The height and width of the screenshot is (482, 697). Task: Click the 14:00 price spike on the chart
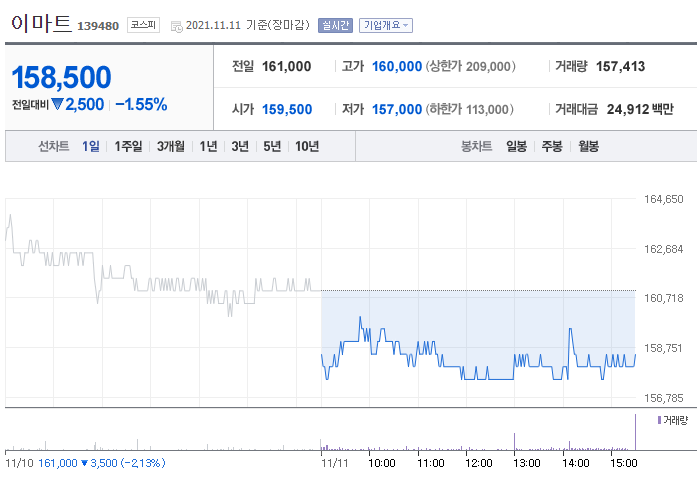[570, 330]
